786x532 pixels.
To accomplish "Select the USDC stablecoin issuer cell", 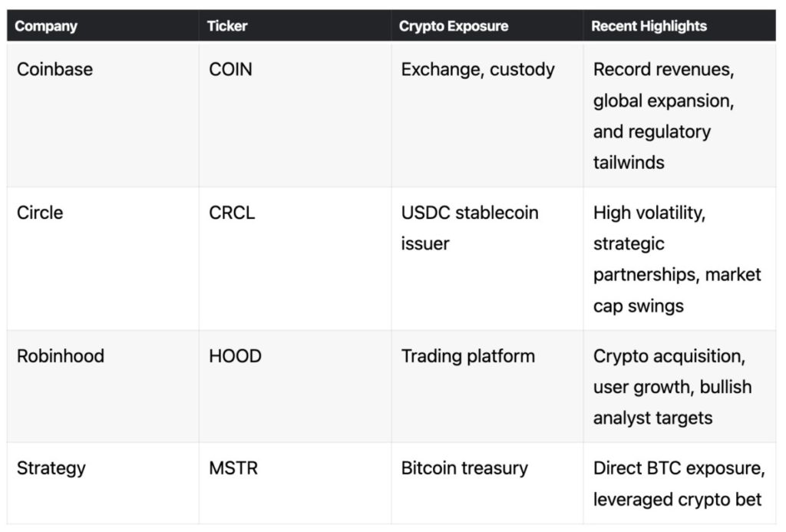I will click(x=470, y=228).
